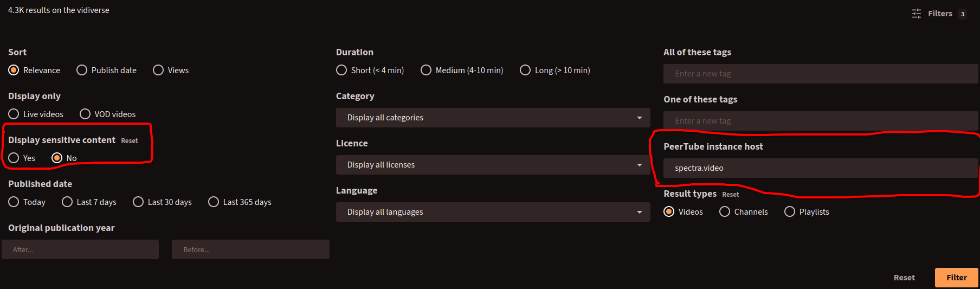Viewport: 980px width, 289px height.
Task: Click the PeerTube instance host field
Action: coord(821,168)
